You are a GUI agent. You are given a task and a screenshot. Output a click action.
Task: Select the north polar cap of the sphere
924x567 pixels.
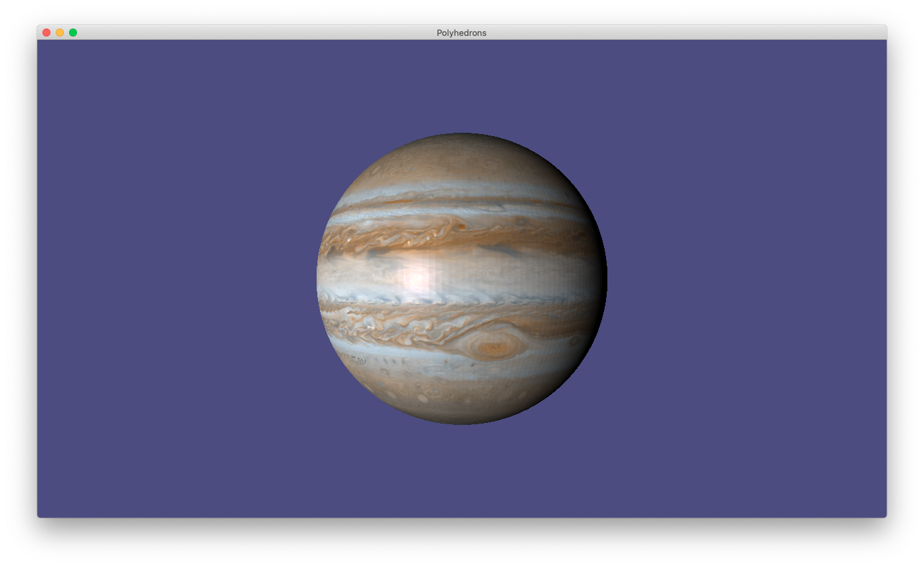point(461,149)
